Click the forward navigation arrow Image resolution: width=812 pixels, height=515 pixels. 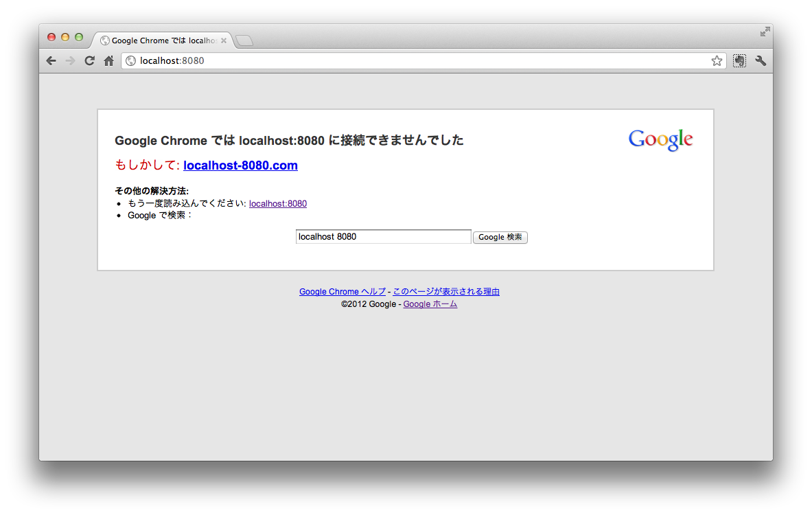click(71, 60)
